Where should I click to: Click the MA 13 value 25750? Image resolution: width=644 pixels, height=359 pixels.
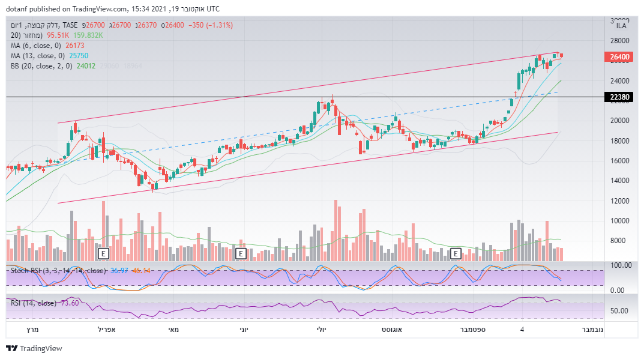click(79, 56)
